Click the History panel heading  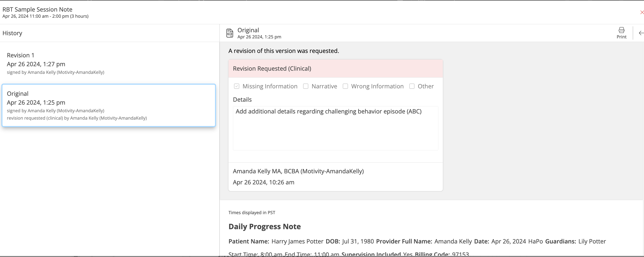coord(12,33)
